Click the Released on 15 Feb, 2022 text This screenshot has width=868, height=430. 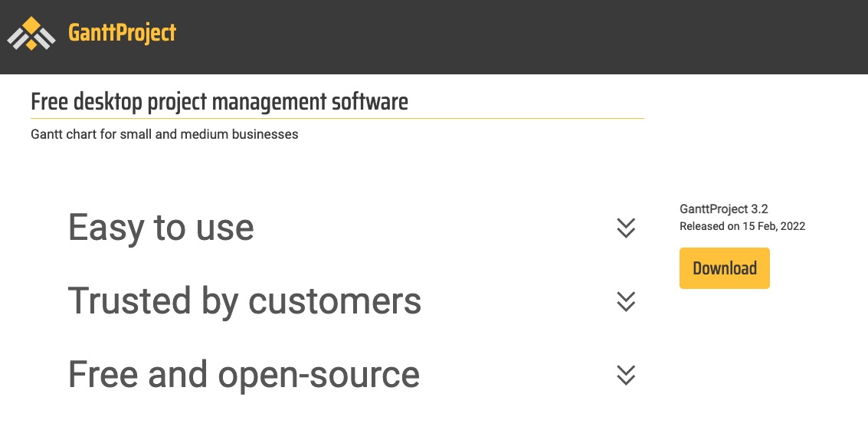pos(742,226)
